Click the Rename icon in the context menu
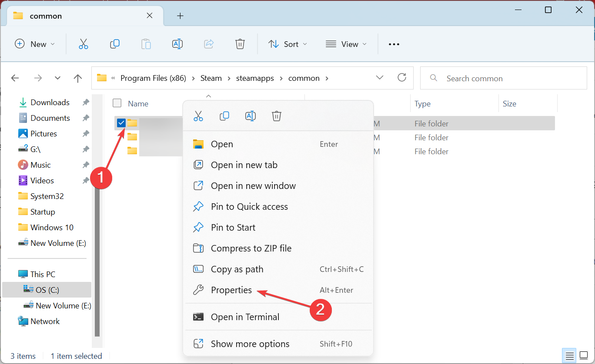Image resolution: width=595 pixels, height=364 pixels. click(251, 116)
